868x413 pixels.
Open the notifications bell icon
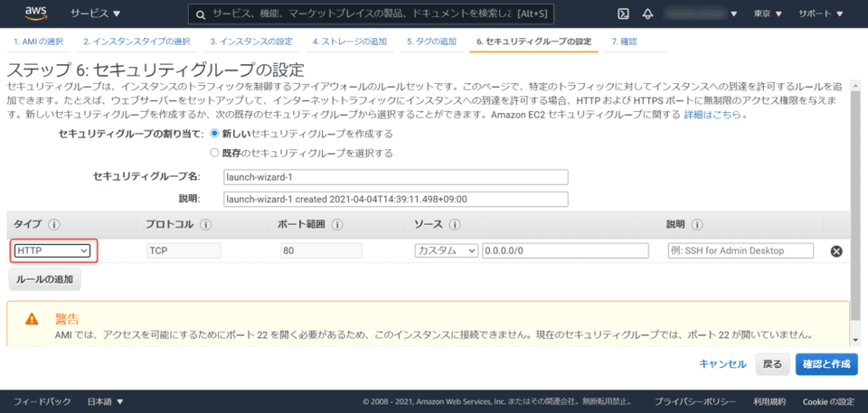pyautogui.click(x=648, y=14)
